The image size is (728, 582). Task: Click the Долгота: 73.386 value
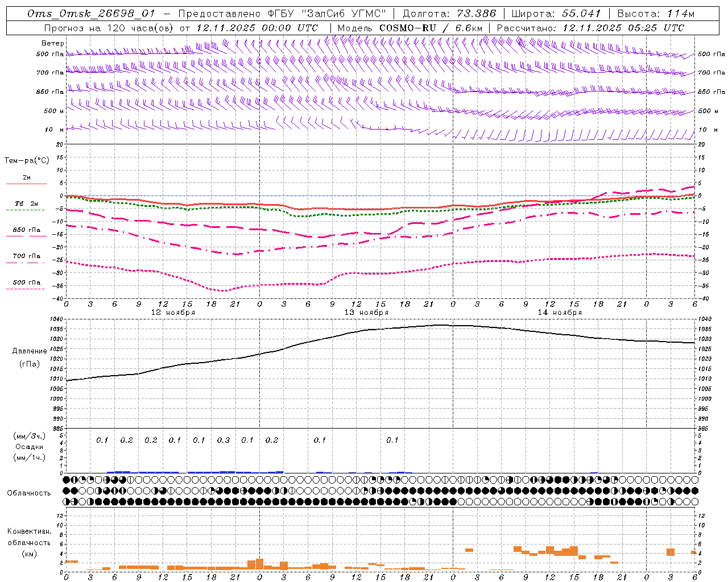[x=449, y=14]
